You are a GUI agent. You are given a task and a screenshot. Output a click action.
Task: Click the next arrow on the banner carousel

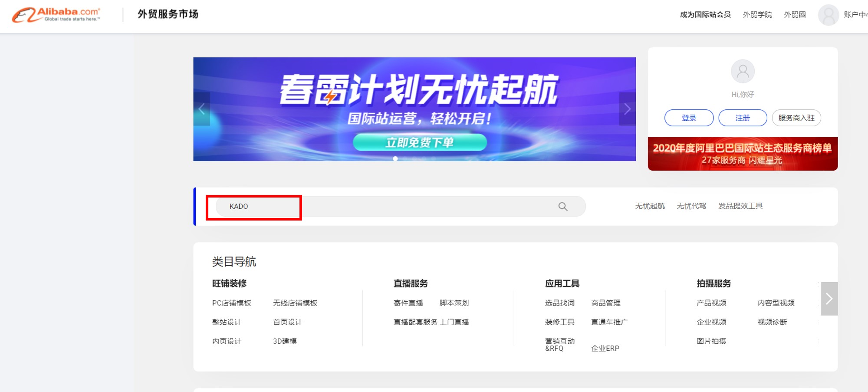point(627,109)
